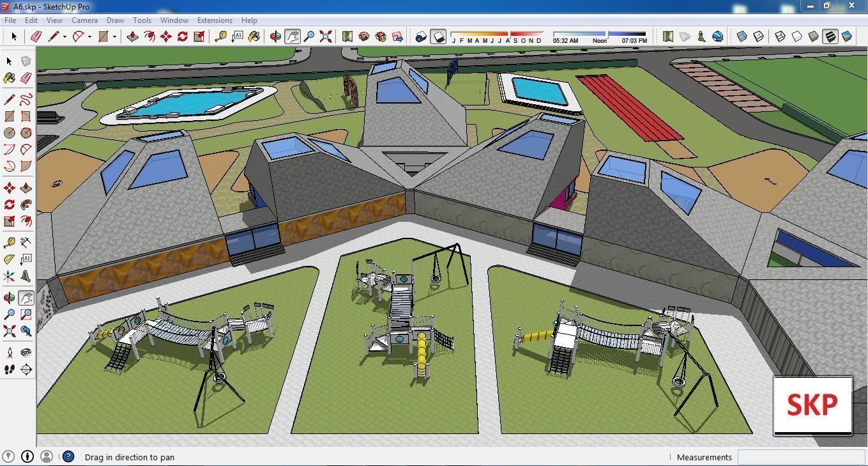Choose the Section Plane tool
This screenshot has width=868, height=466.
[26, 369]
